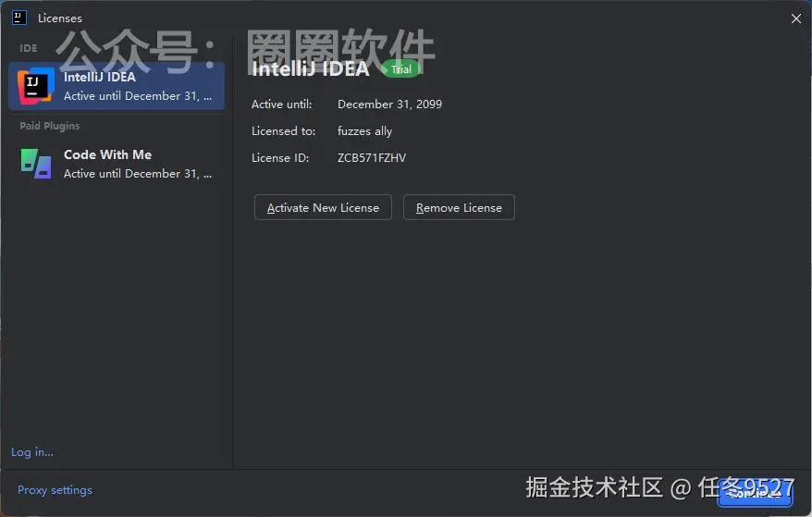This screenshot has height=517, width=812.
Task: Open the Log in link
Action: pos(32,452)
